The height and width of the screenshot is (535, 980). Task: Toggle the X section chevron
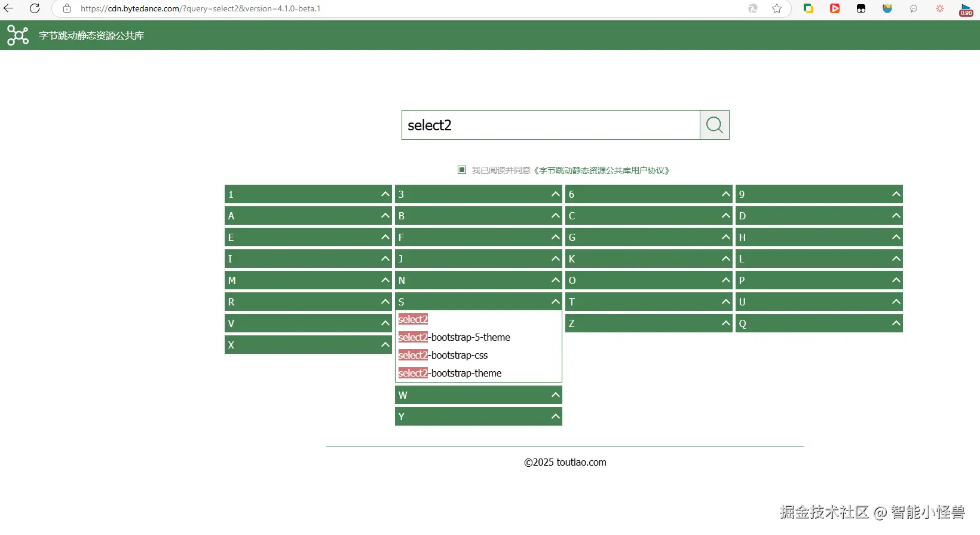point(385,344)
